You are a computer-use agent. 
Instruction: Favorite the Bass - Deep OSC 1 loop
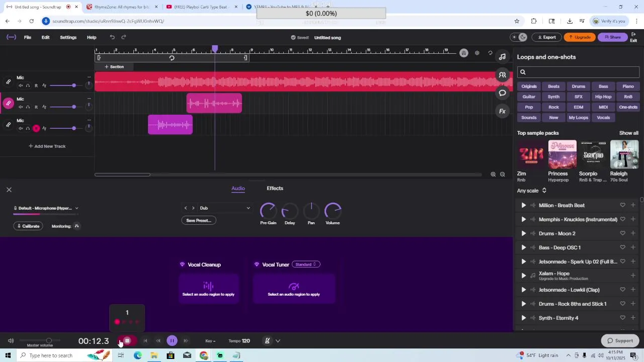[622, 247]
